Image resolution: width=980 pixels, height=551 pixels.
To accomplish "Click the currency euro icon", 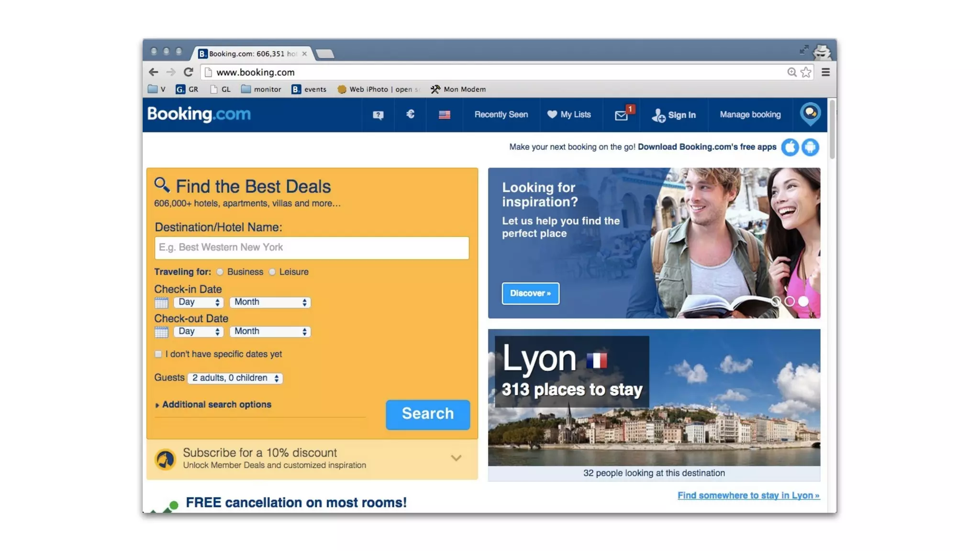I will click(410, 114).
